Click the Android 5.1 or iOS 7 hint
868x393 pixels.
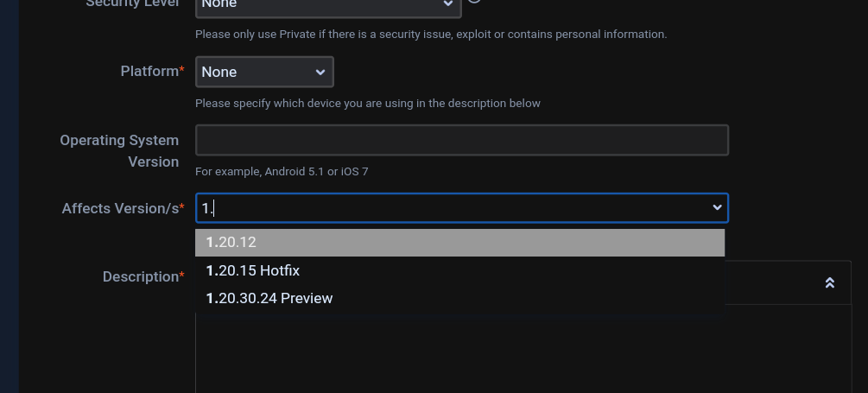point(282,172)
